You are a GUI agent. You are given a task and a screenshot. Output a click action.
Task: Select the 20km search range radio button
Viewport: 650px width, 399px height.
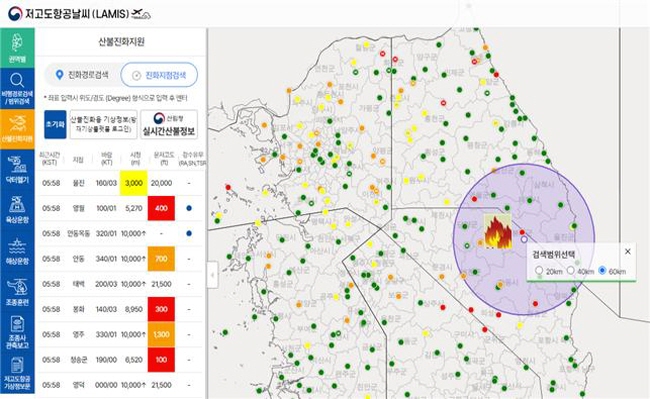click(x=539, y=271)
